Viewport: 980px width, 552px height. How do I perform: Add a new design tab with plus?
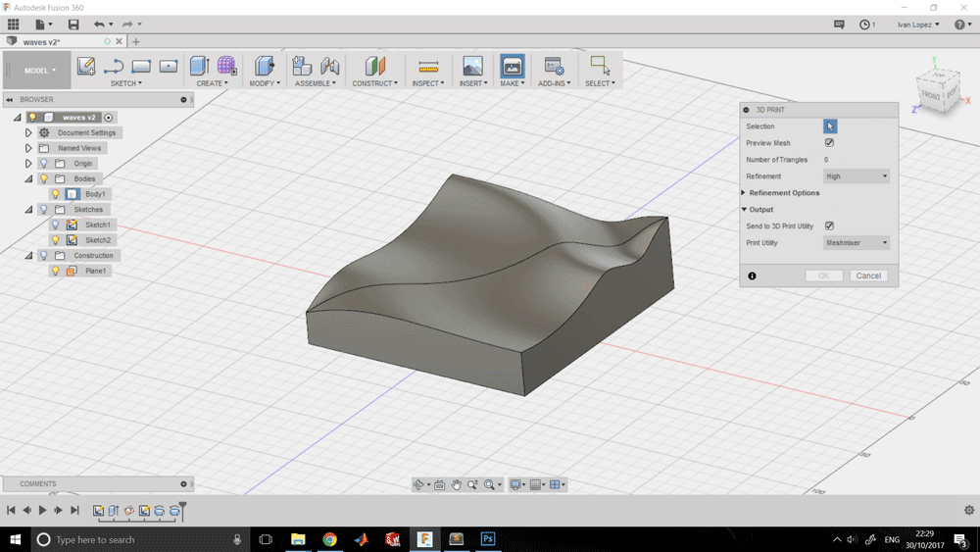[136, 42]
